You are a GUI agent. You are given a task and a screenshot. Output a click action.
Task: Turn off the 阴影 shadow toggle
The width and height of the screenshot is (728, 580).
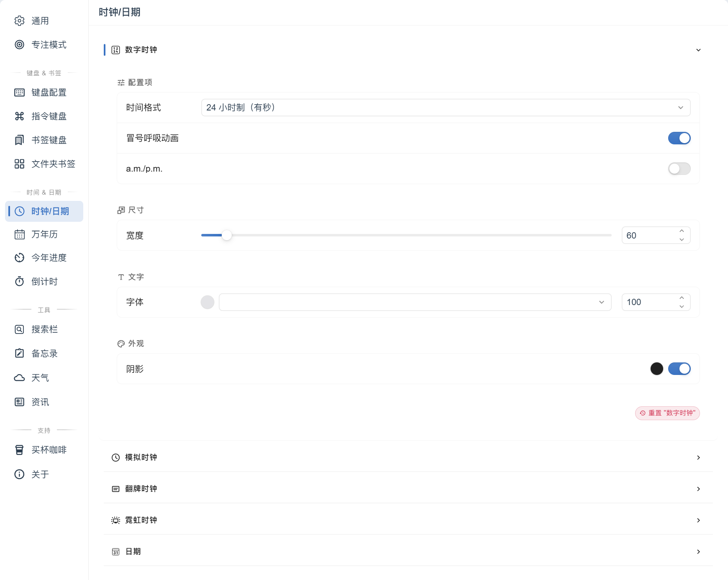679,369
